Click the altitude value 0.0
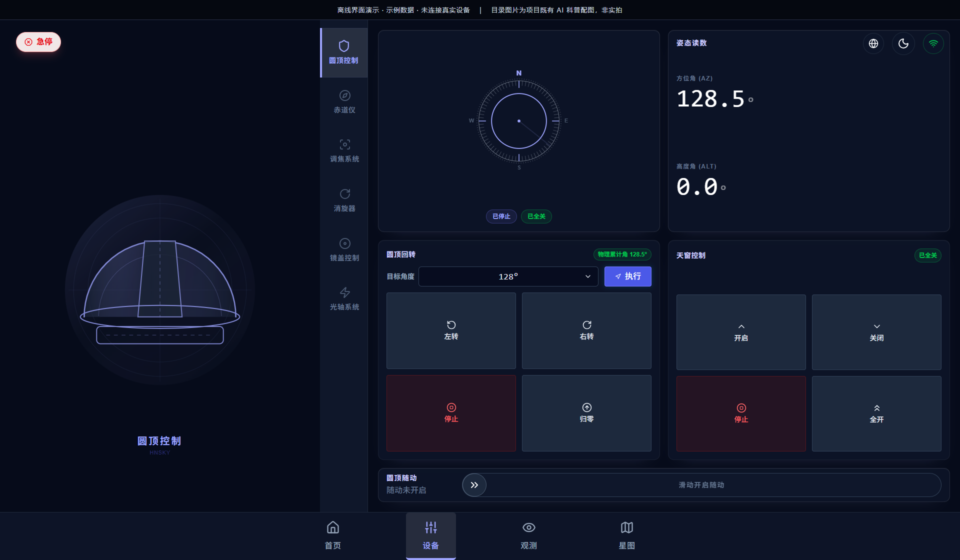 point(697,187)
